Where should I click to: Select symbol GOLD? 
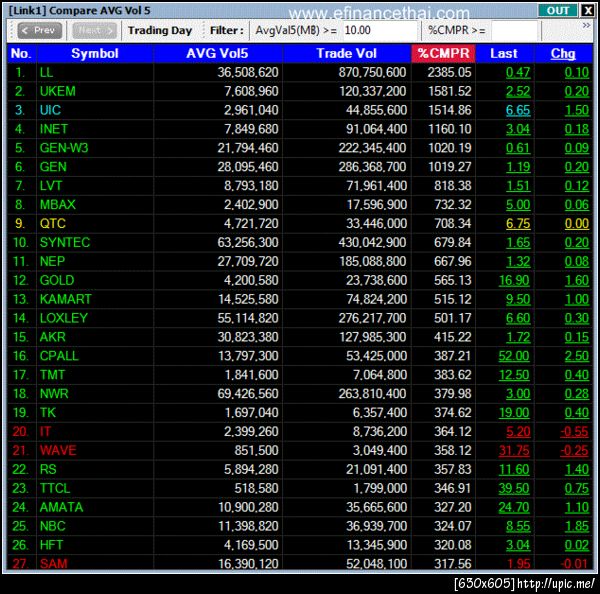57,280
